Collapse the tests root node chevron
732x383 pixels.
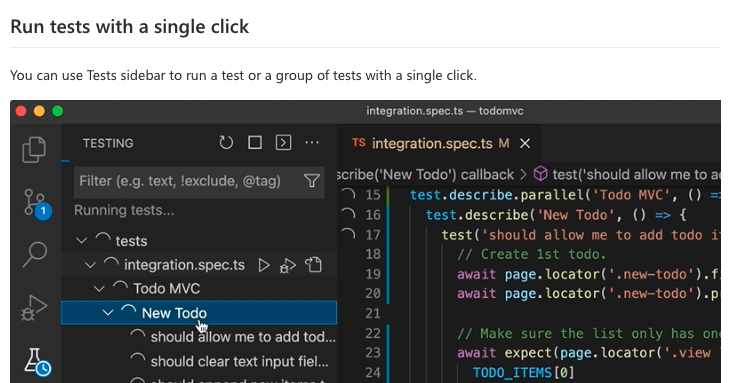(x=81, y=241)
